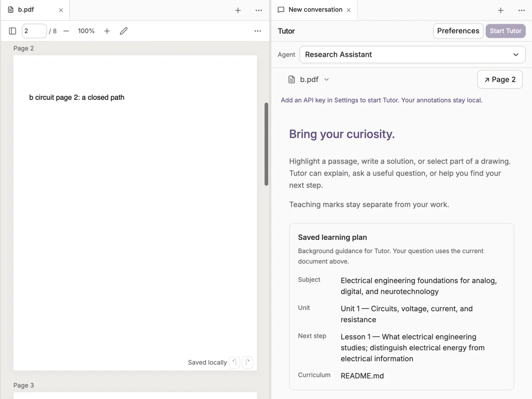Select the pencil annotation tool
This screenshot has width=532, height=399.
point(124,31)
